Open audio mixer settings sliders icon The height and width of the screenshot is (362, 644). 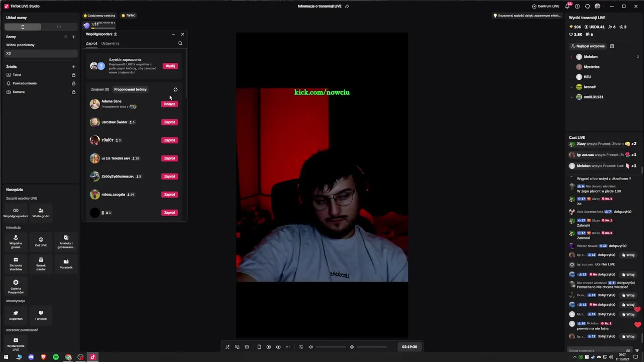301,347
